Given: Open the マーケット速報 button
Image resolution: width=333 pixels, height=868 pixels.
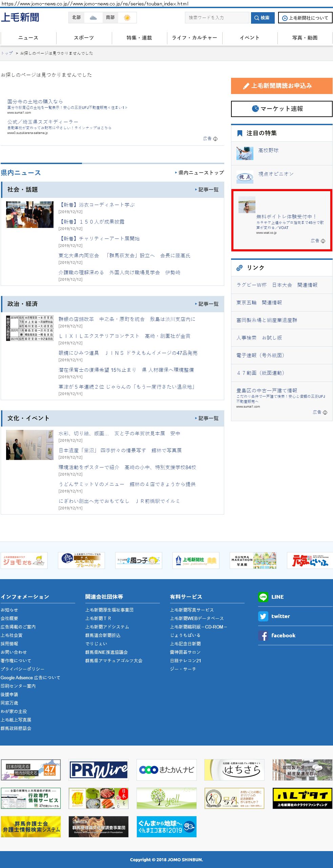Looking at the screenshot, I should (282, 109).
